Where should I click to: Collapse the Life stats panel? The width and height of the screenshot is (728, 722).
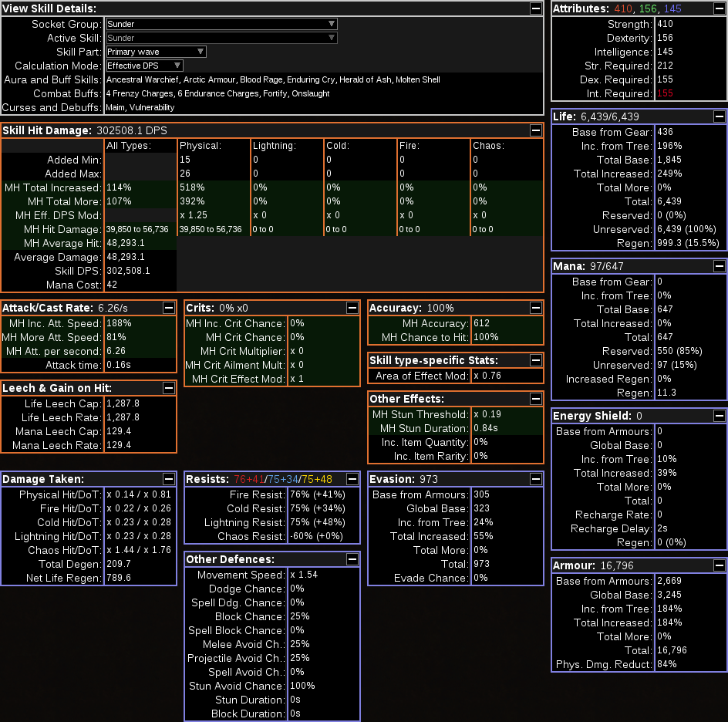click(719, 116)
